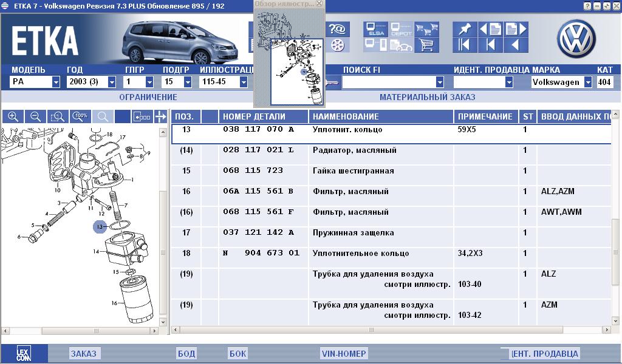Click the ПОЗ. column header

coord(186,116)
